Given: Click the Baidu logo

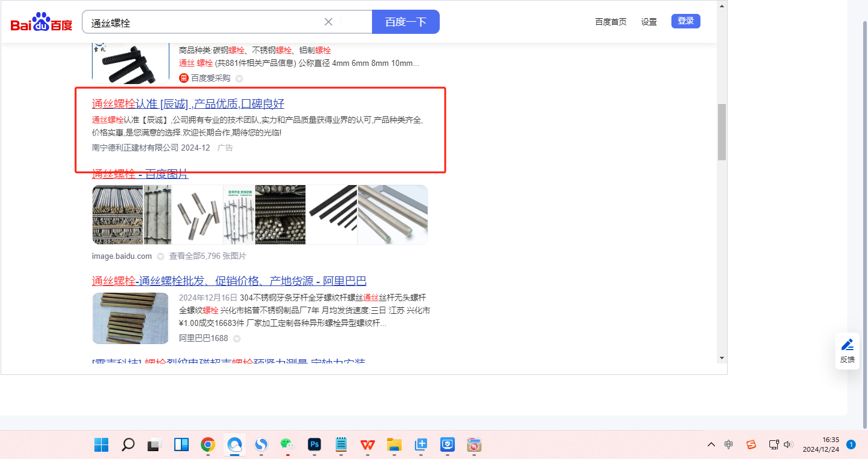Looking at the screenshot, I should click(41, 22).
